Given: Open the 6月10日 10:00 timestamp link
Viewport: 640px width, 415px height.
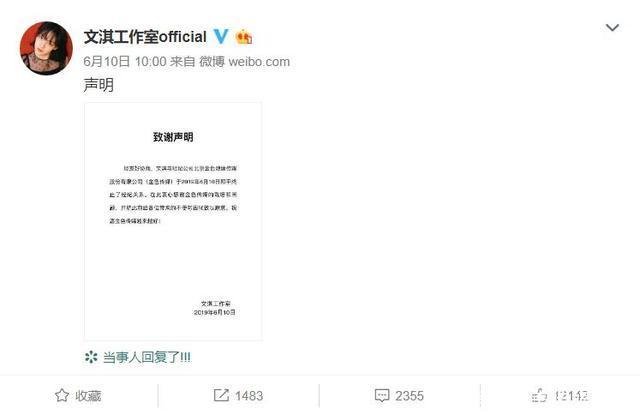Looking at the screenshot, I should point(125,62).
